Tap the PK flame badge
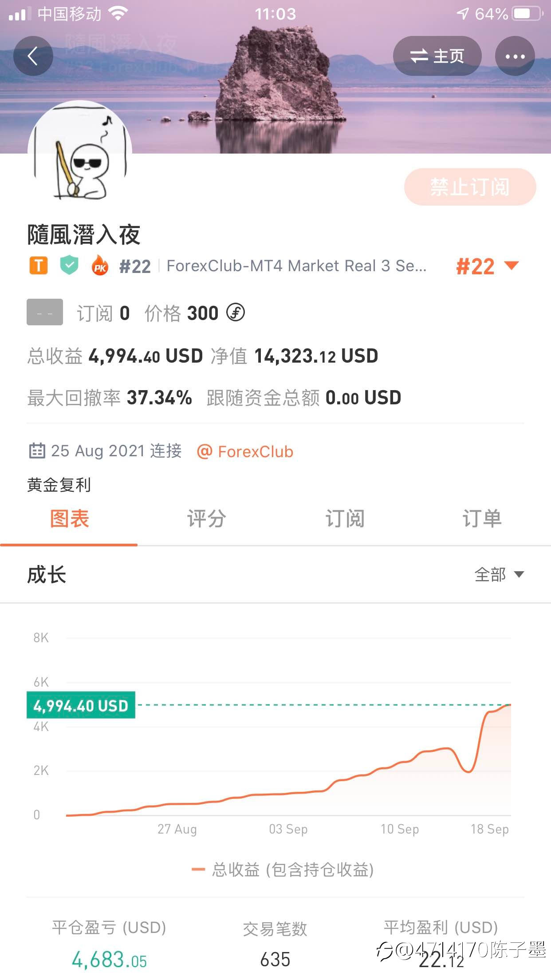The width and height of the screenshot is (551, 980). coord(100,265)
